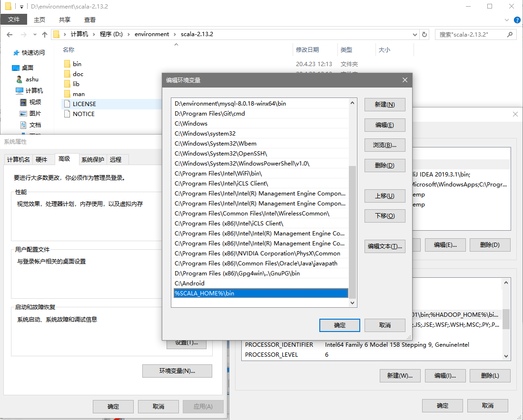Click the 快速访问 star icon in sidebar
Image resolution: width=523 pixels, height=420 pixels.
coord(16,53)
